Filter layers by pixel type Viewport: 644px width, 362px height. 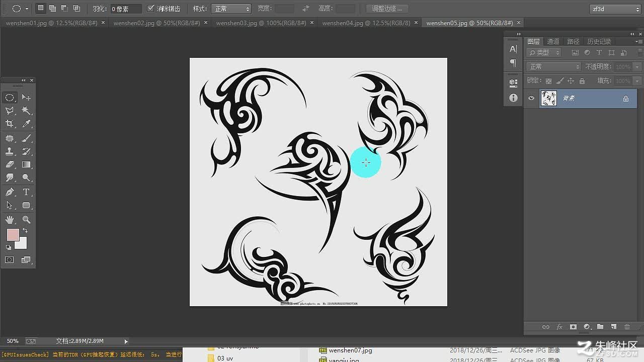pos(576,52)
